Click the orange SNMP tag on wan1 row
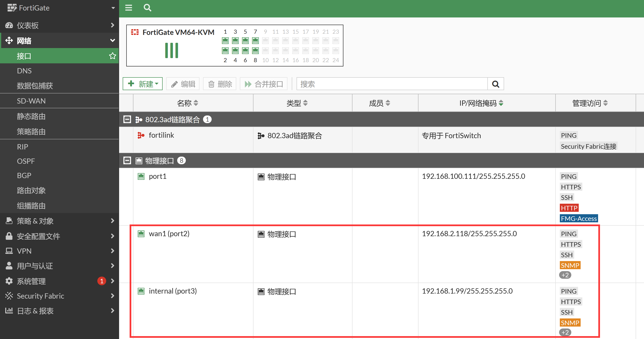Viewport: 644px width, 339px height. (x=570, y=265)
